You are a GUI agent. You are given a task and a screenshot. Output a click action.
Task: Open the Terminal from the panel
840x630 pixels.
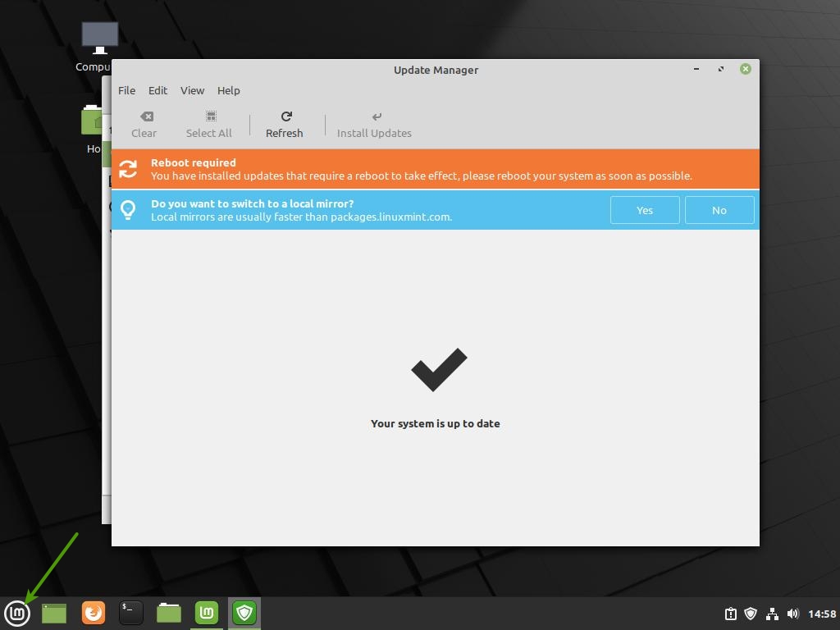pyautogui.click(x=131, y=613)
